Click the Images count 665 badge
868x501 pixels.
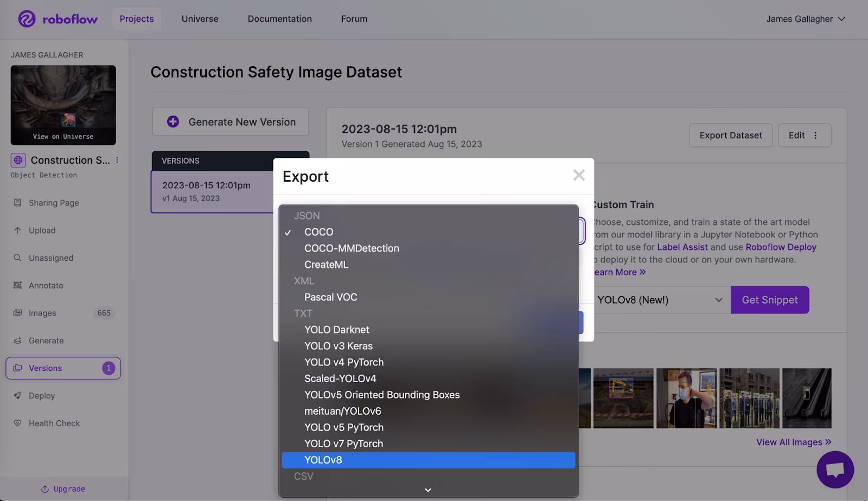(104, 313)
